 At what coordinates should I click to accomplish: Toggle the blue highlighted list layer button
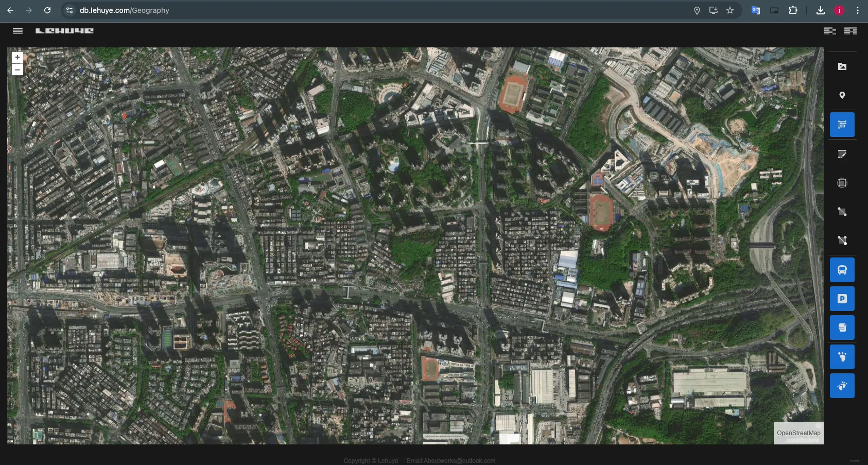(x=842, y=125)
